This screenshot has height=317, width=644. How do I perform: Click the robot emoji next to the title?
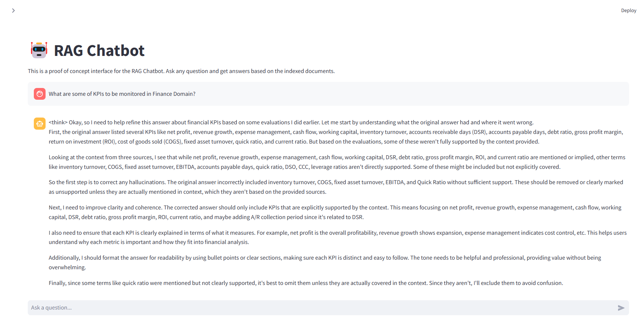tap(39, 50)
